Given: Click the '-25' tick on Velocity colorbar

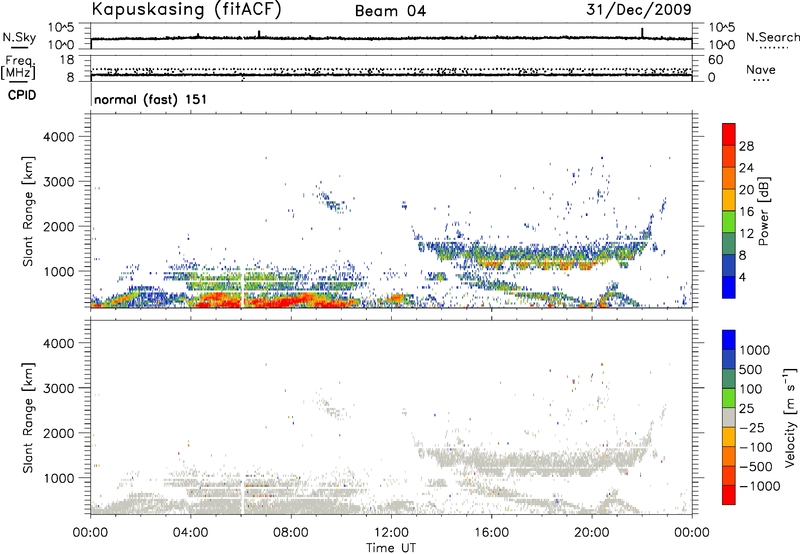Looking at the screenshot, I should 752,427.
